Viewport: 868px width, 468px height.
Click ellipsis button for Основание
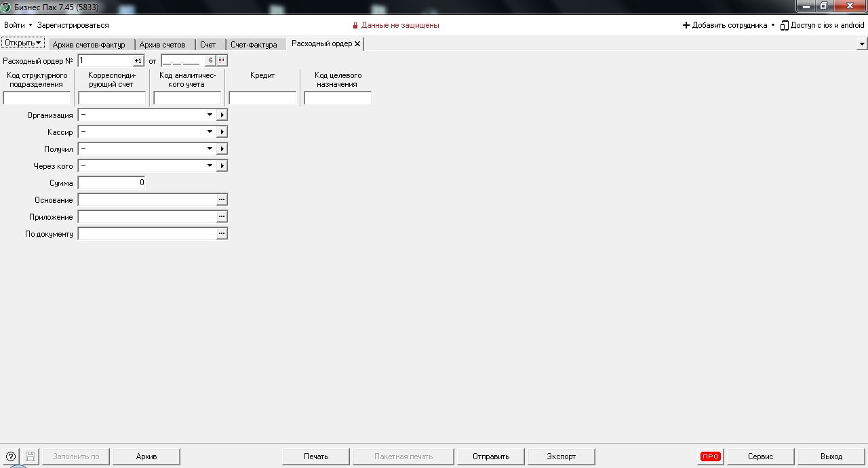pyautogui.click(x=222, y=199)
